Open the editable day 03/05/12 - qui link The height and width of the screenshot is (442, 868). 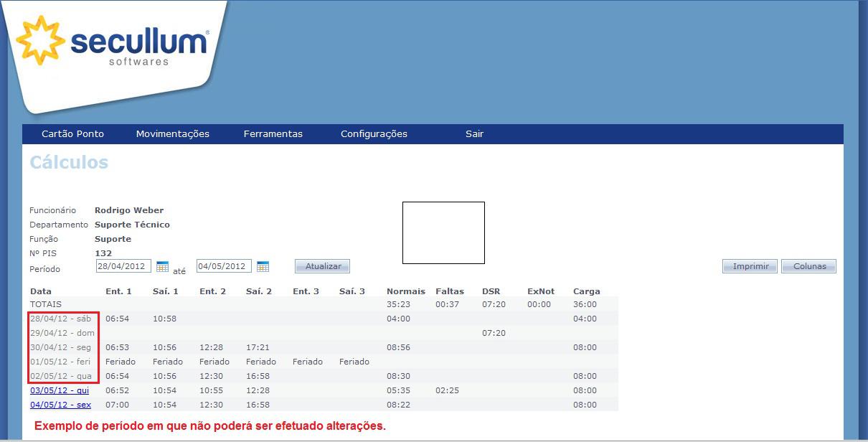(60, 390)
